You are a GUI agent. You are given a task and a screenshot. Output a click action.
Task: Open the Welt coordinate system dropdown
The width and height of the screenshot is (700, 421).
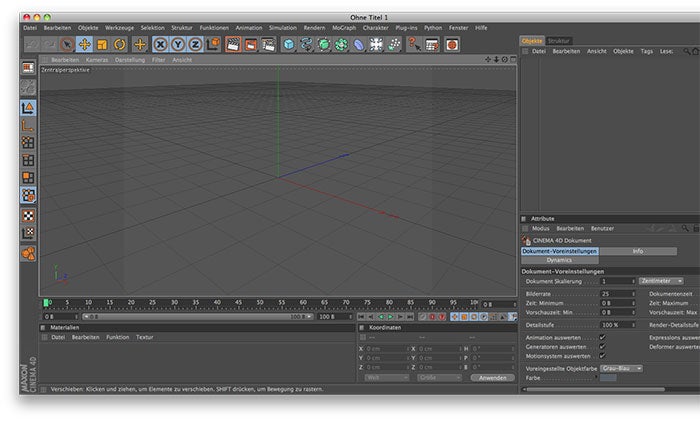[384, 377]
